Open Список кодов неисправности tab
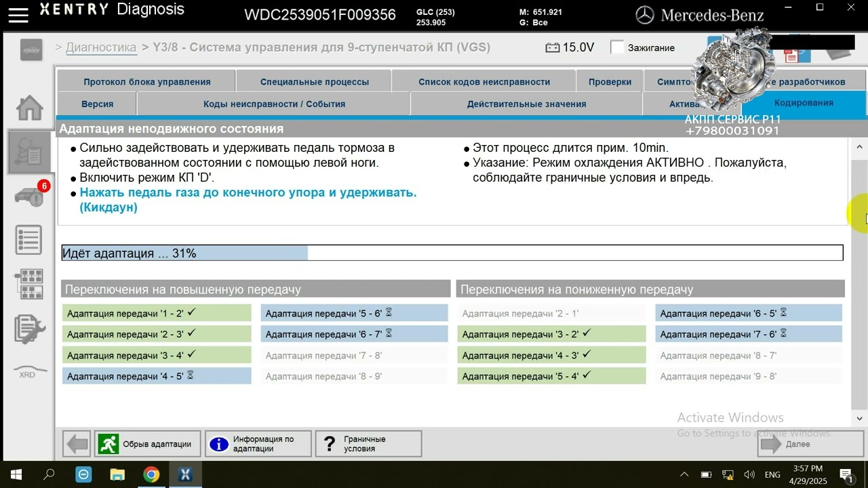This screenshot has width=868, height=488. pyautogui.click(x=484, y=81)
